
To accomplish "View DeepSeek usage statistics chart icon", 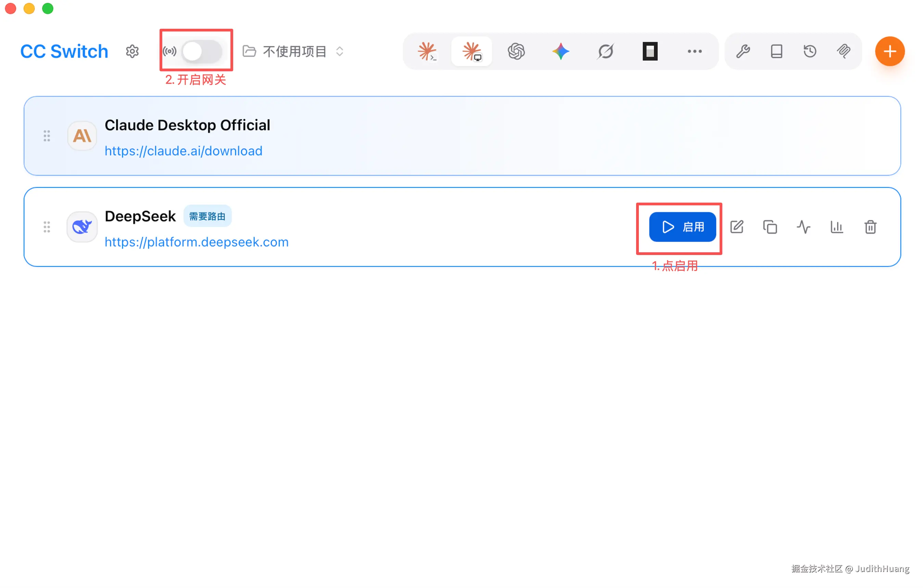I will [837, 227].
